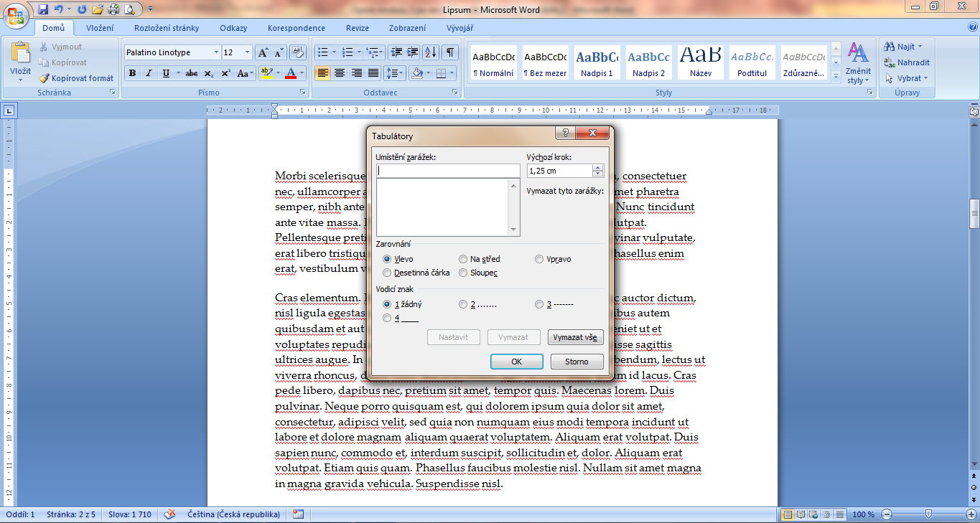Open highlight color dropdown arrow
Image resolution: width=980 pixels, height=523 pixels.
(277, 73)
